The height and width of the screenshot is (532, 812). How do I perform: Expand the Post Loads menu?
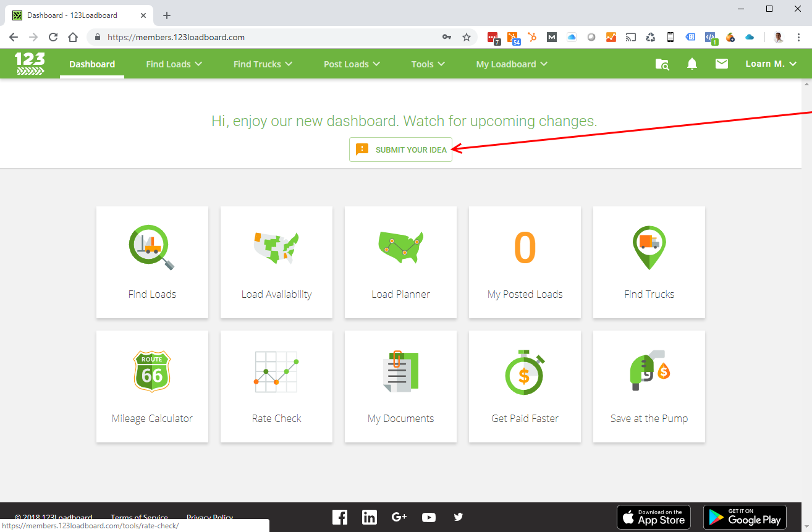tap(352, 64)
